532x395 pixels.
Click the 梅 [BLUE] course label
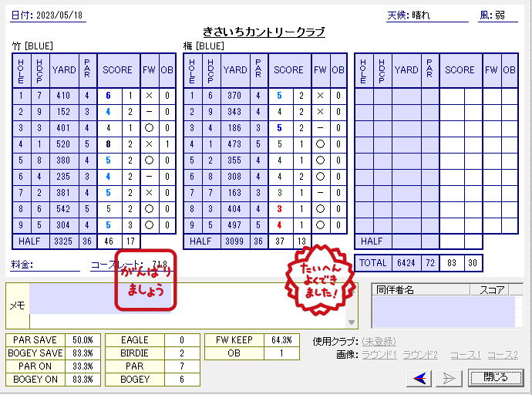204,46
